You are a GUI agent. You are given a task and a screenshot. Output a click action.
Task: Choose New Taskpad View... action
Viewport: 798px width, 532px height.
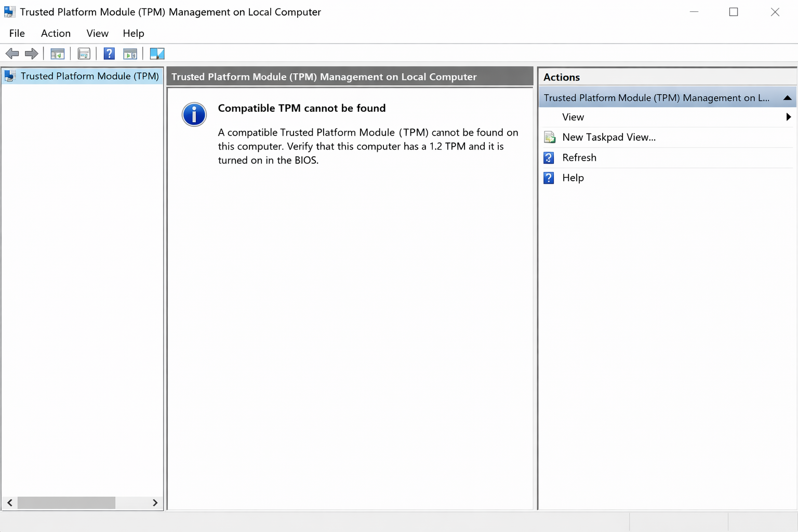609,137
